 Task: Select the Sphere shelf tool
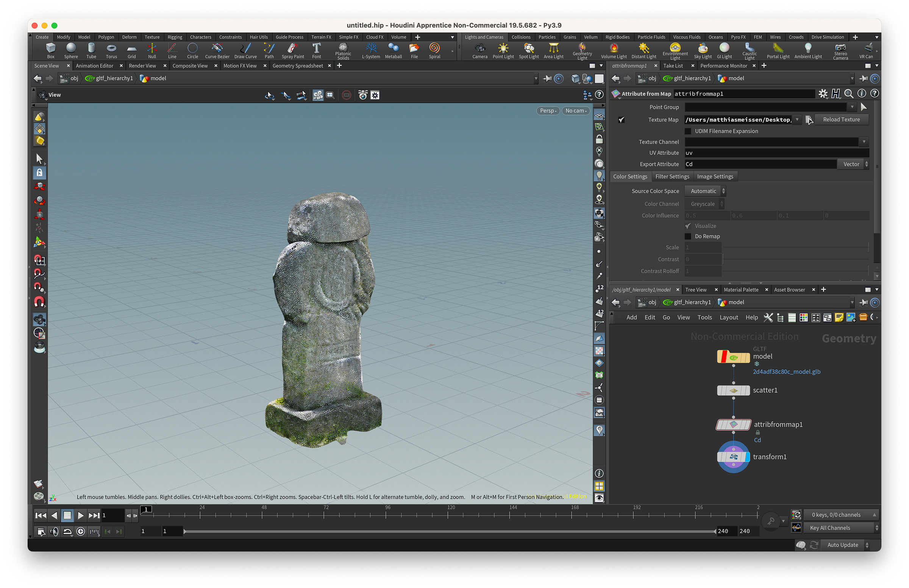71,50
